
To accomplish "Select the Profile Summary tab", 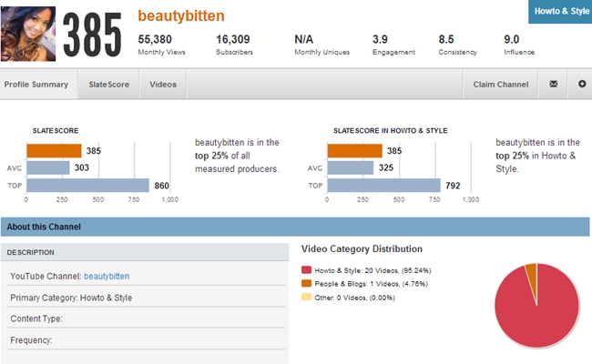I will [x=36, y=85].
